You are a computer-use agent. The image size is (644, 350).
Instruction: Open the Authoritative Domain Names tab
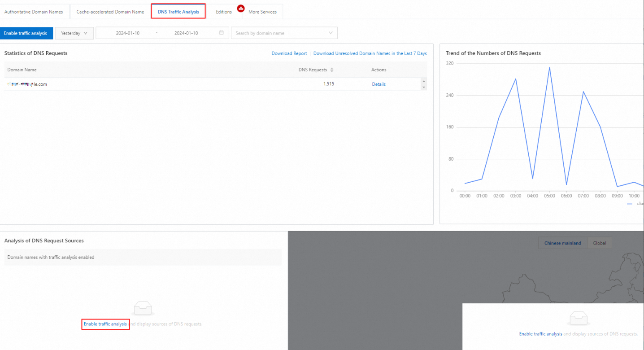tap(34, 12)
